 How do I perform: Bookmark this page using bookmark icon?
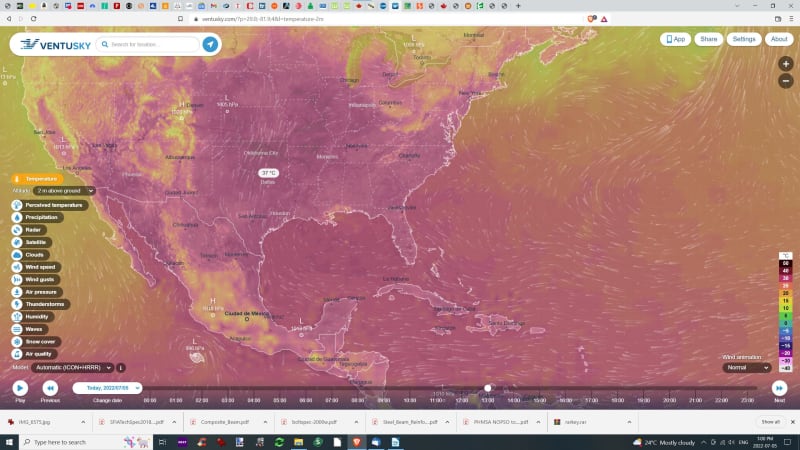coord(181,19)
